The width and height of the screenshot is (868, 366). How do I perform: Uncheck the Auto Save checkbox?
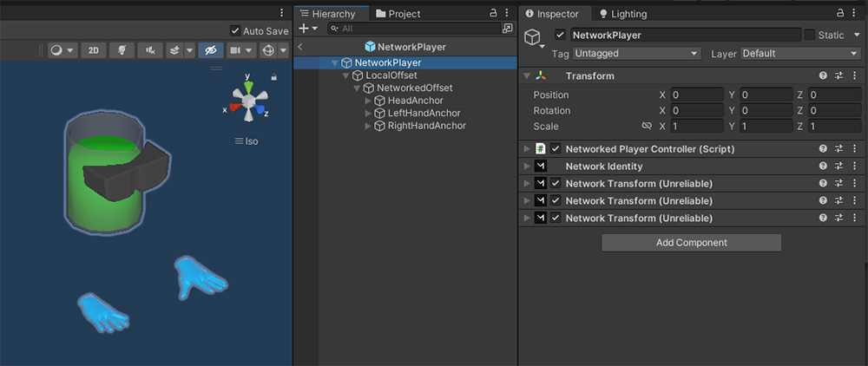pos(235,31)
